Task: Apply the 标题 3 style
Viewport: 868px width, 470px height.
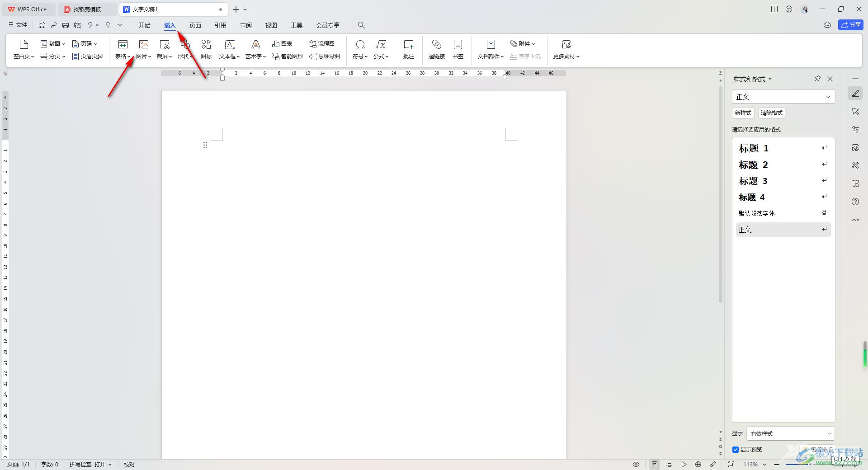Action: coord(783,181)
